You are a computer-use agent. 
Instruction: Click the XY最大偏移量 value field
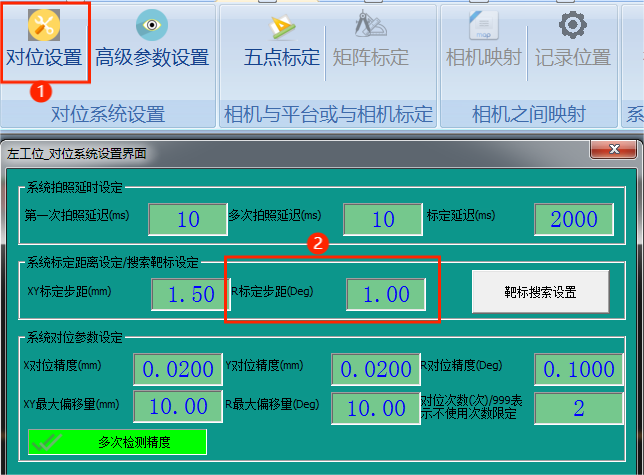coord(178,407)
